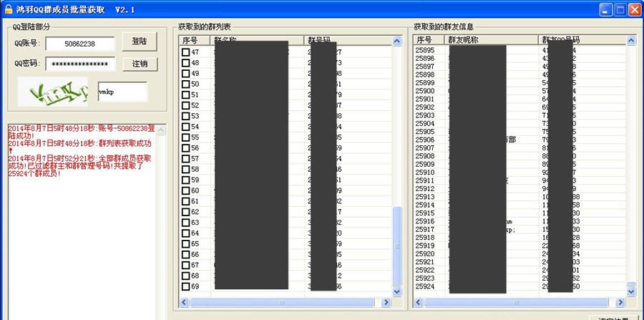Click the lock icon in title bar
Screen dimensions: 644x320
pyautogui.click(x=8, y=9)
